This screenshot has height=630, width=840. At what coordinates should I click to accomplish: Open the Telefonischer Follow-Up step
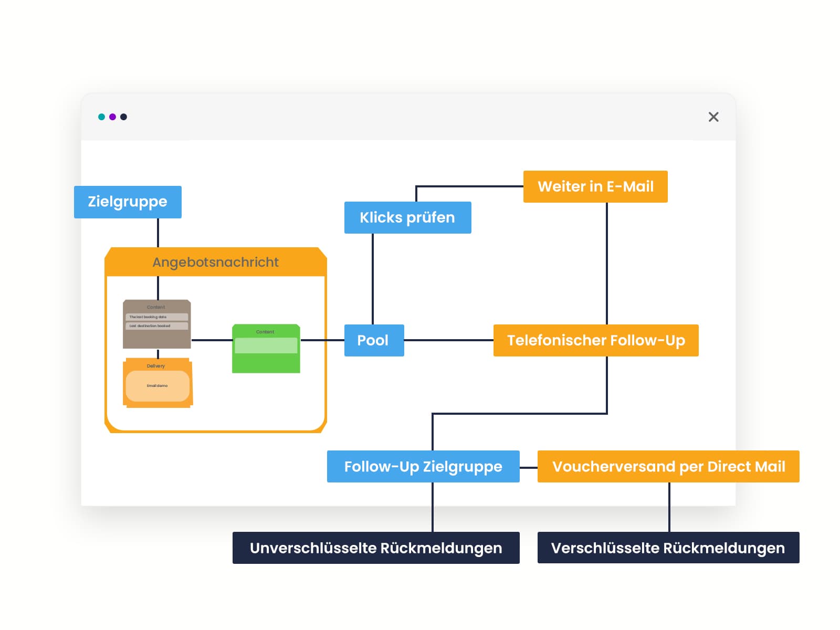596,340
